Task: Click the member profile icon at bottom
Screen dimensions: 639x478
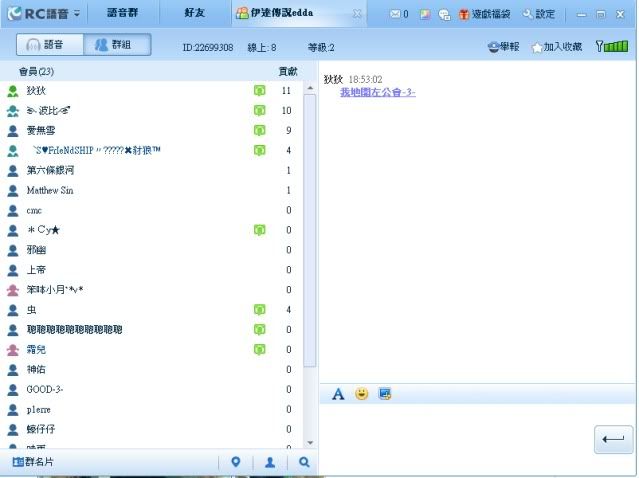Action: coord(270,462)
